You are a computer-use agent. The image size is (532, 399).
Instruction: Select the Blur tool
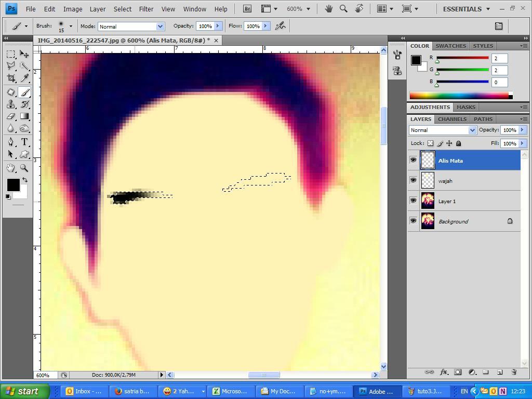[x=11, y=128]
